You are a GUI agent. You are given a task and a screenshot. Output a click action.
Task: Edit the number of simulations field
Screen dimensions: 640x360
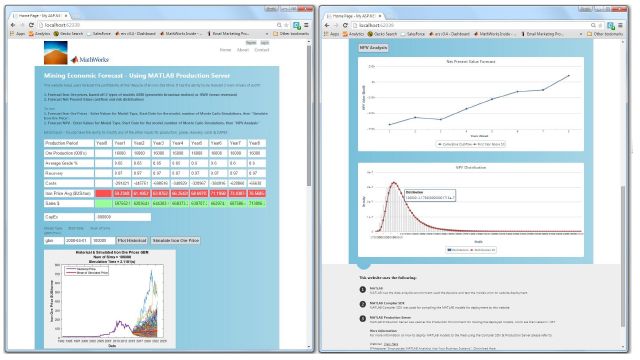[102, 241]
